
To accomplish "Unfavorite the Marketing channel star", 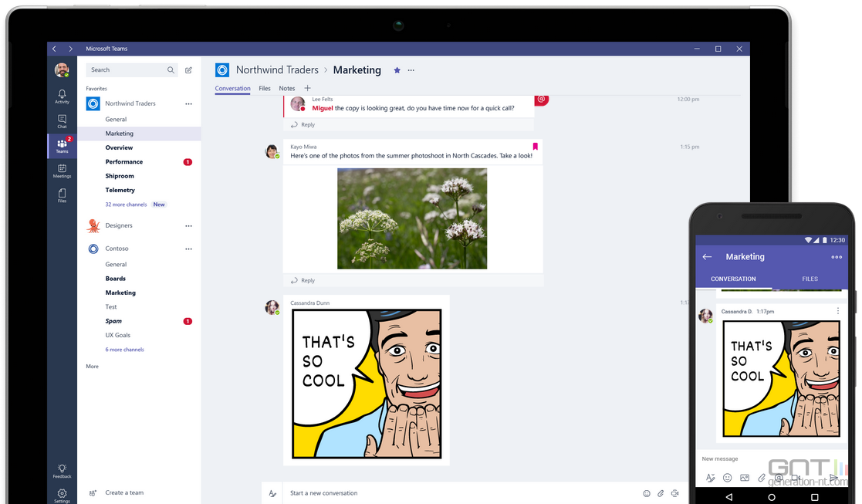I will click(397, 70).
